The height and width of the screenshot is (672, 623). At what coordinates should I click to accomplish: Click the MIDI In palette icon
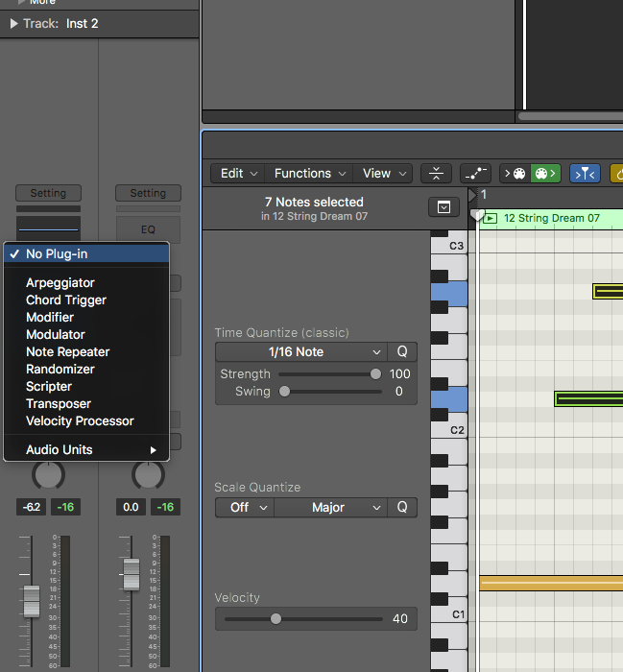tap(515, 174)
